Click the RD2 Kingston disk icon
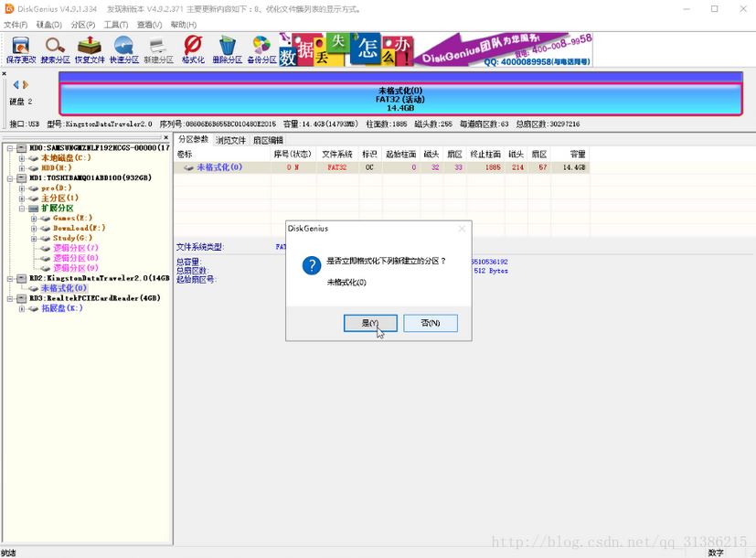The height and width of the screenshot is (558, 756). point(22,278)
